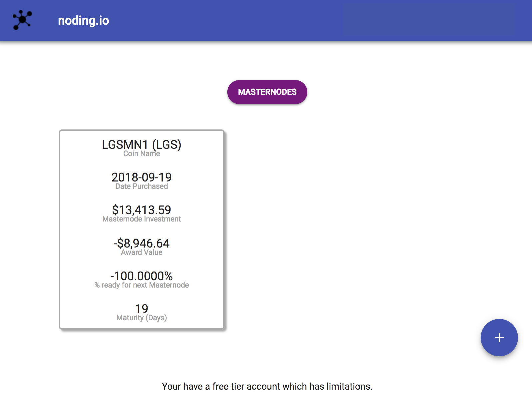Click the noding.io title text
The height and width of the screenshot is (401, 532).
(x=83, y=20)
